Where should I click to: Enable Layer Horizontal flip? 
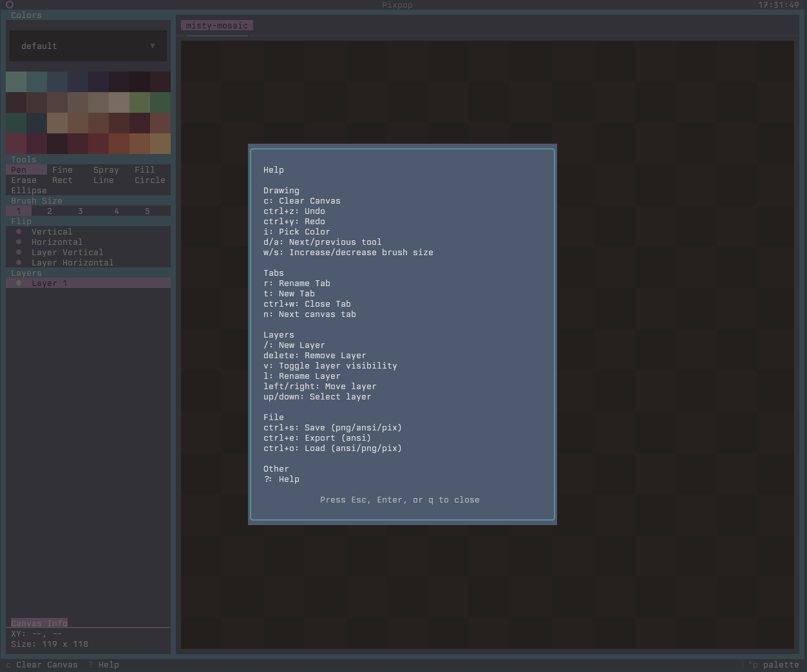(x=73, y=263)
